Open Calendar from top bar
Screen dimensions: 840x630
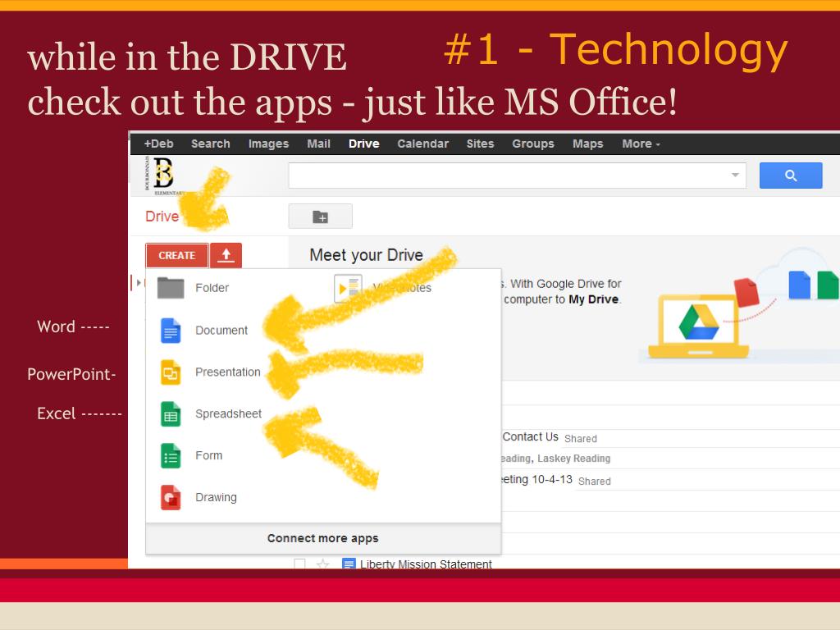(x=422, y=144)
